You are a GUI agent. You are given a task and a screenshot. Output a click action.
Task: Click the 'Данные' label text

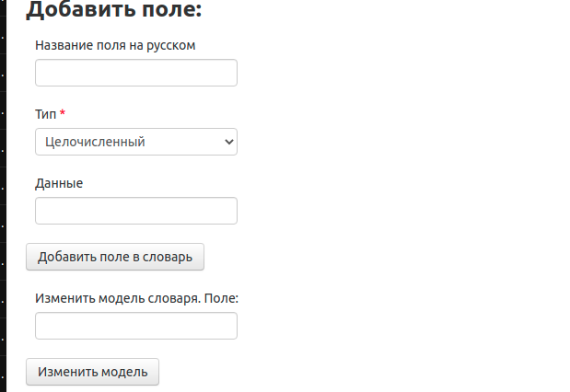coord(59,183)
